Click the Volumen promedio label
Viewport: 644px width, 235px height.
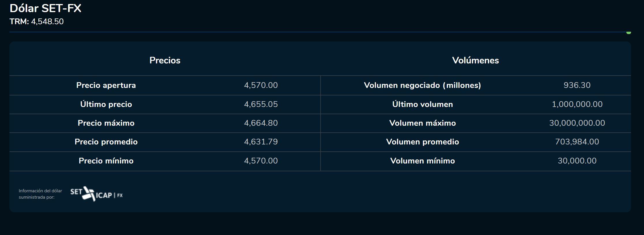point(422,142)
